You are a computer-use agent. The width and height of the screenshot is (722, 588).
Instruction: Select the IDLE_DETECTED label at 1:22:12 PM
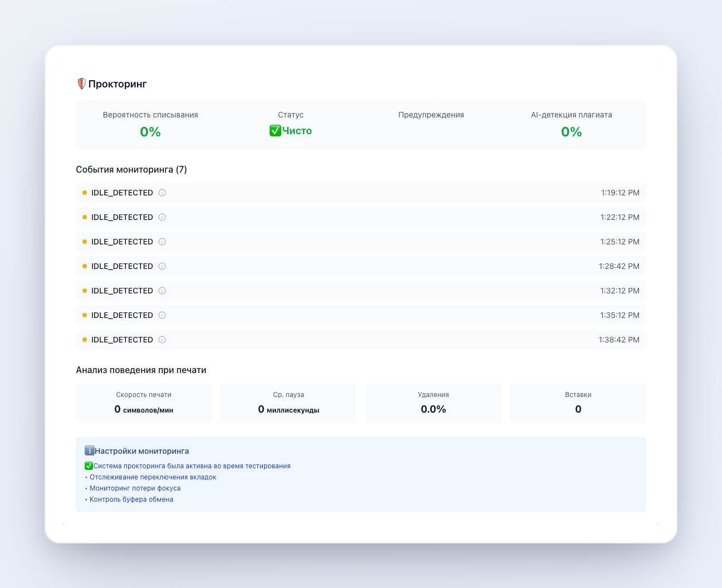point(122,217)
